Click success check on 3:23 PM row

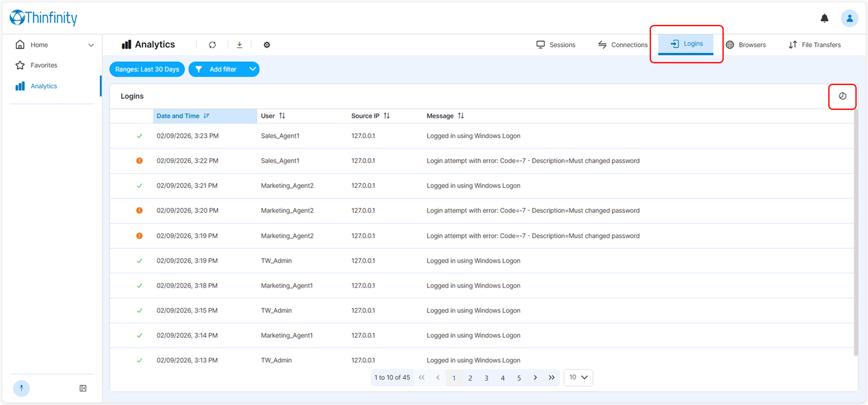(139, 136)
